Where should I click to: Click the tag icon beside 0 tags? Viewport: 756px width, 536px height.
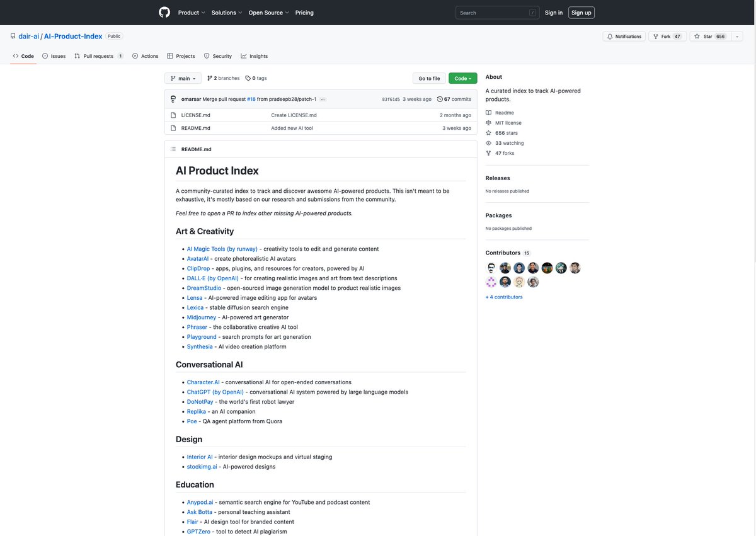[248, 78]
